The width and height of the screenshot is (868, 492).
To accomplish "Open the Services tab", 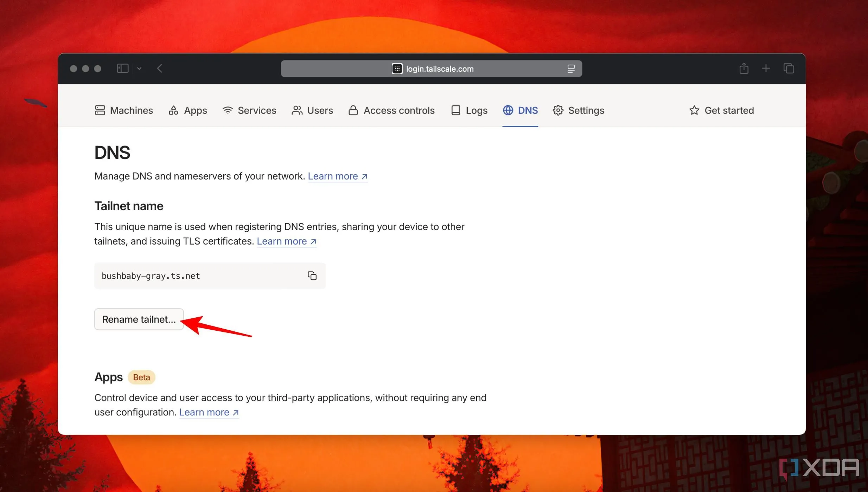I will click(249, 110).
